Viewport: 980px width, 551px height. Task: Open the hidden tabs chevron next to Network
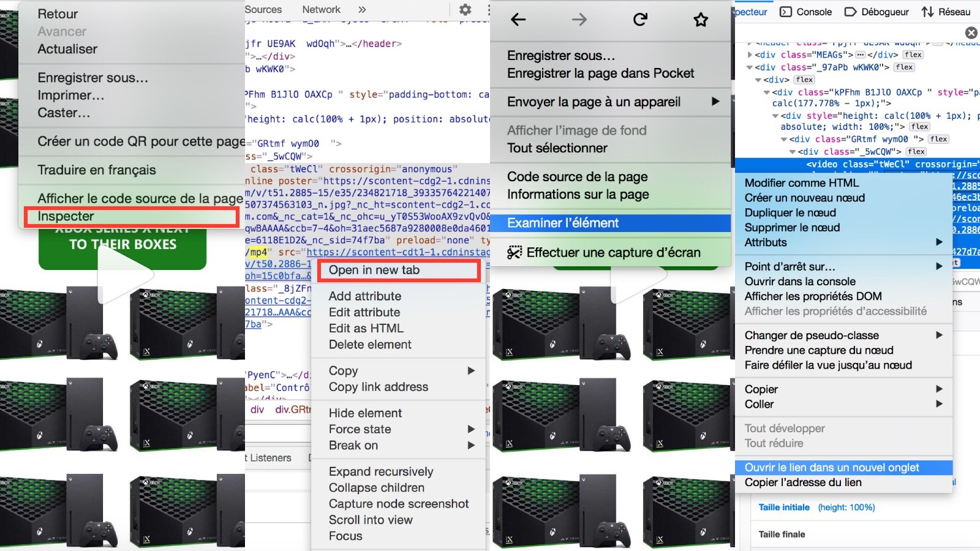point(362,9)
